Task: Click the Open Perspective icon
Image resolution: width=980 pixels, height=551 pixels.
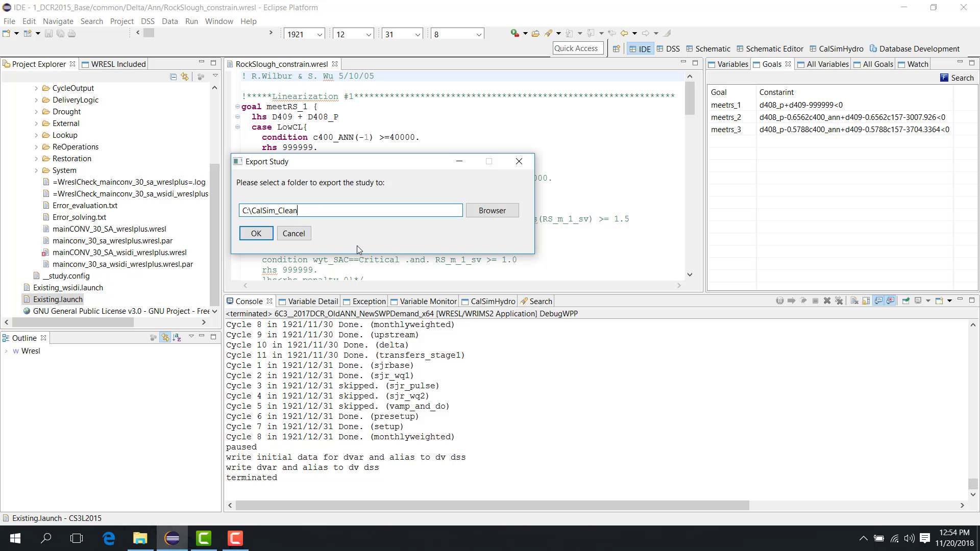Action: pyautogui.click(x=616, y=49)
